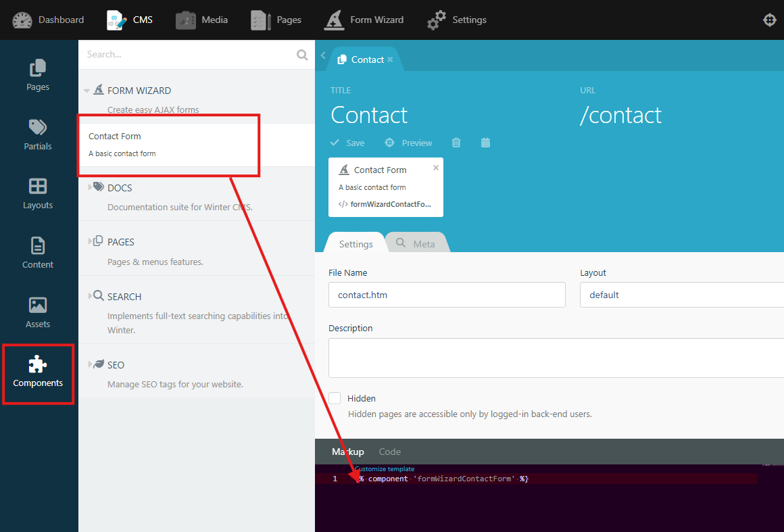Screen dimensions: 784x532
Task: Open the Dashboard from top navigation
Action: (x=49, y=20)
